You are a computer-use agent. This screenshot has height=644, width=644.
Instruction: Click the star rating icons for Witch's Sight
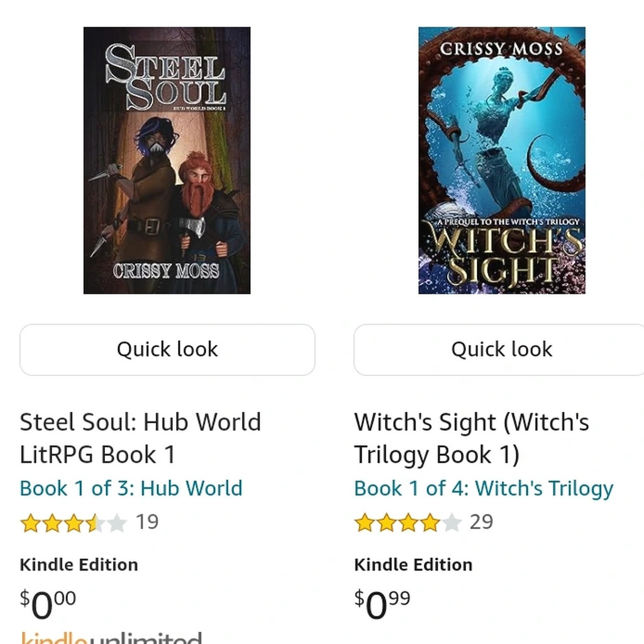click(408, 523)
